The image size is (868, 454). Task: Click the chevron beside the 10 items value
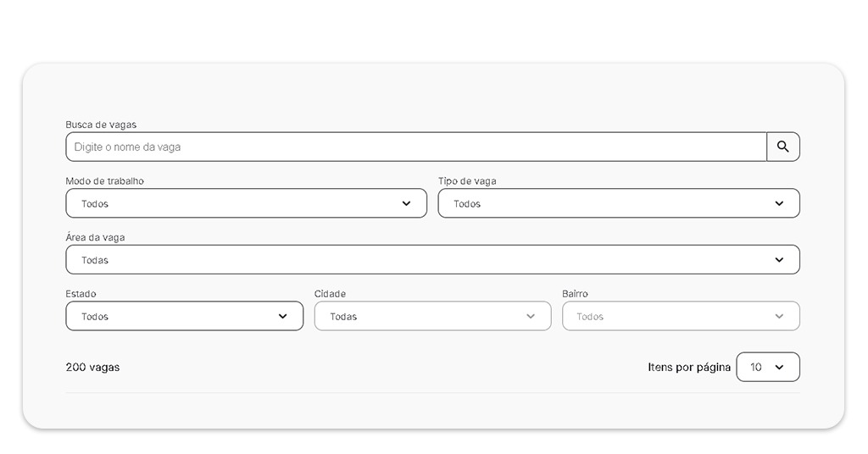pos(779,368)
